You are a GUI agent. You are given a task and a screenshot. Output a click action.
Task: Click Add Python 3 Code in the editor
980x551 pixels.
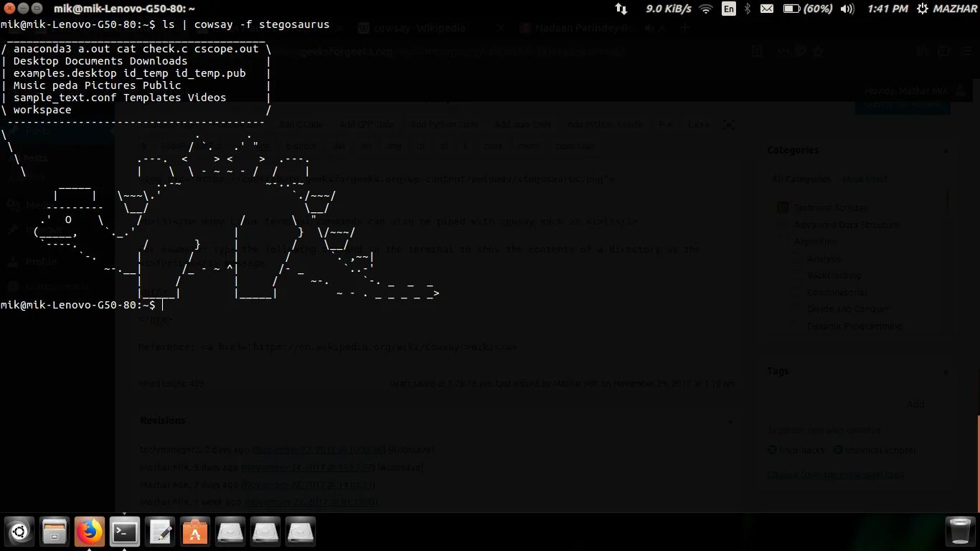[x=605, y=124]
